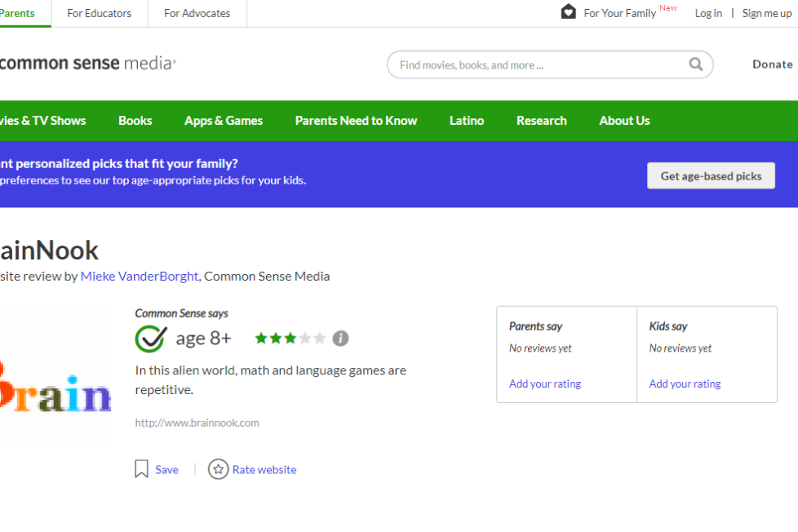Click the star Rate website icon
The height and width of the screenshot is (532, 798).
(218, 469)
